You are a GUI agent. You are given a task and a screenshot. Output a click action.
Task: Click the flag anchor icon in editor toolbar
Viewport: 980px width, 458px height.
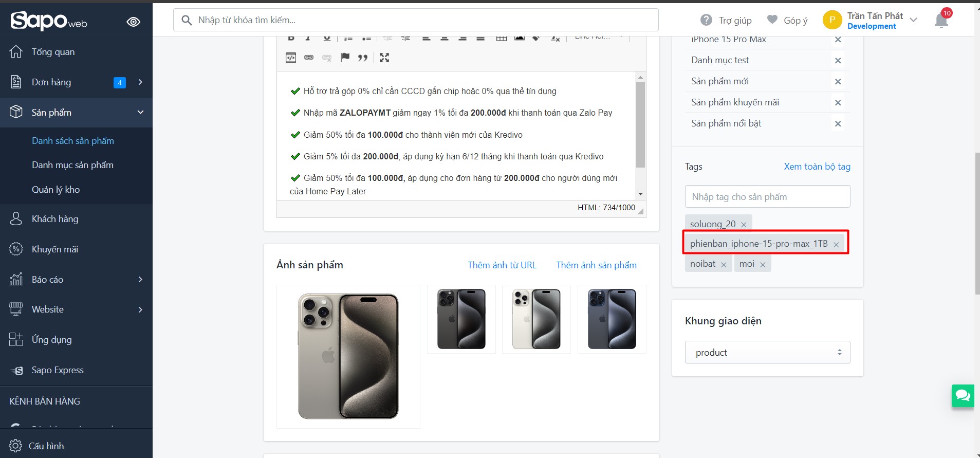(345, 57)
